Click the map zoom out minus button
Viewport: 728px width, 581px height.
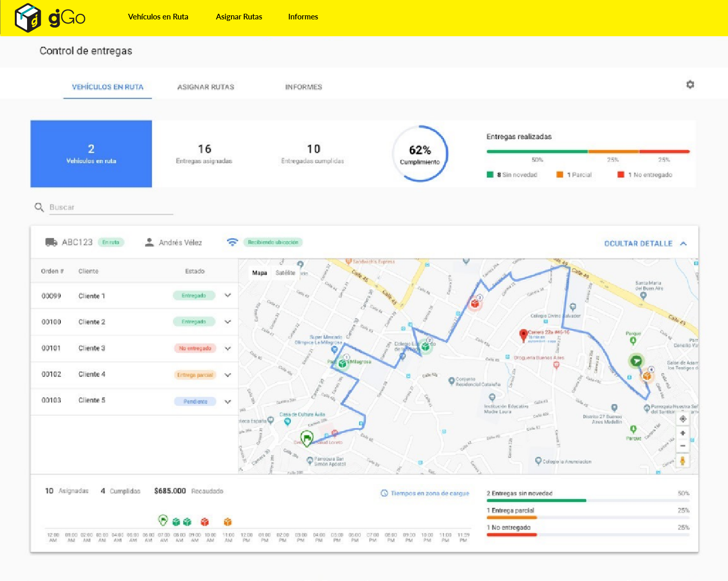click(x=683, y=446)
